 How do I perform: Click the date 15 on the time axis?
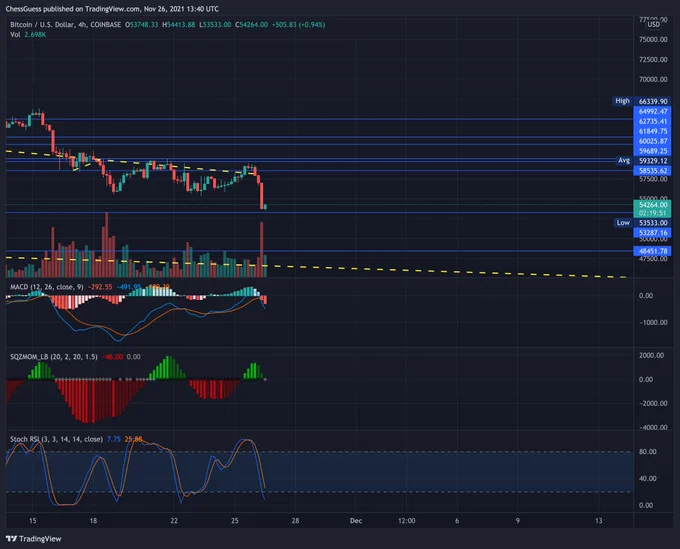pos(33,520)
